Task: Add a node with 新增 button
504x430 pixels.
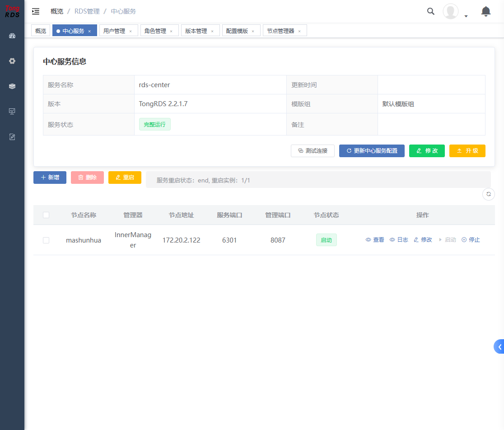Action: pyautogui.click(x=50, y=178)
